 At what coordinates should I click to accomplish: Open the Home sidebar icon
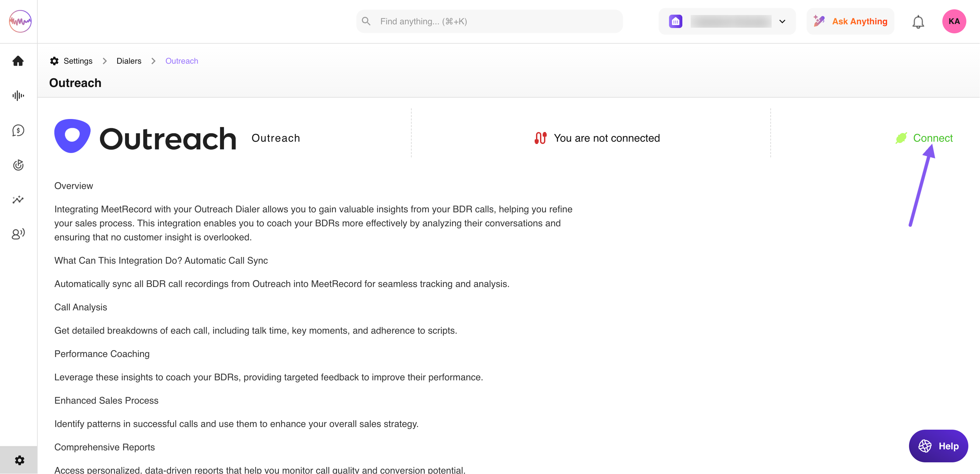18,61
